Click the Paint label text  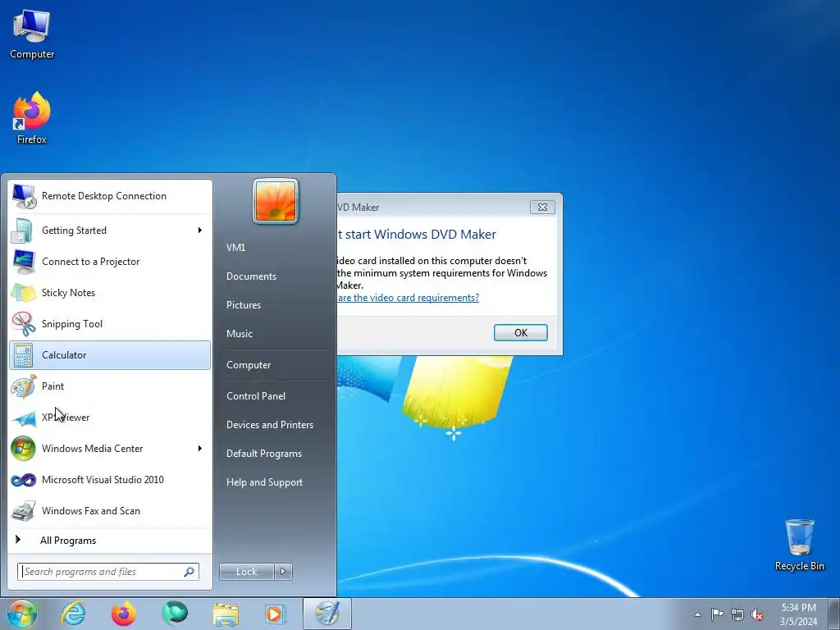tap(53, 386)
